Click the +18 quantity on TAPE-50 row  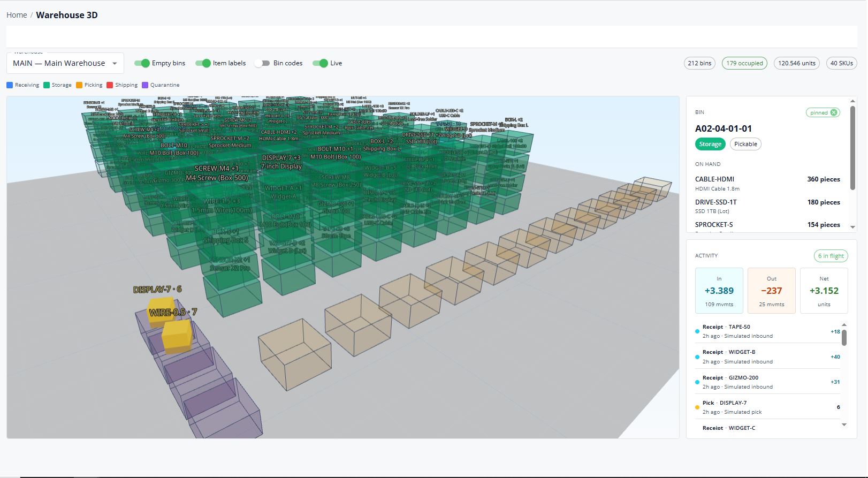(x=835, y=331)
